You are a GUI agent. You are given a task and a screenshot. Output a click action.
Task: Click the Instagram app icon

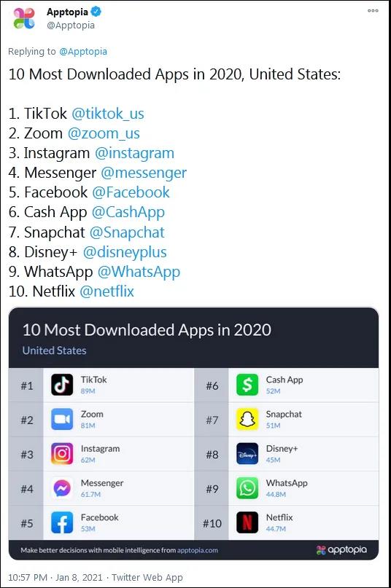pos(62,454)
